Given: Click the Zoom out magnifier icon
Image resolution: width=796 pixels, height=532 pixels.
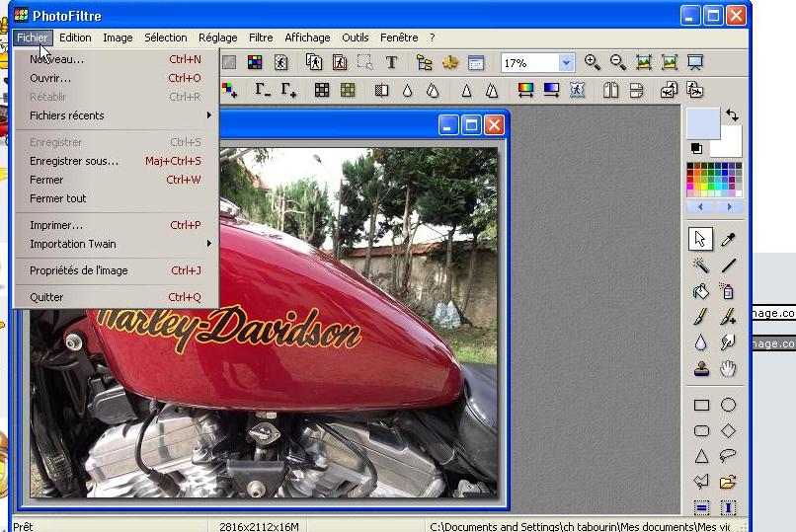Looking at the screenshot, I should [618, 62].
